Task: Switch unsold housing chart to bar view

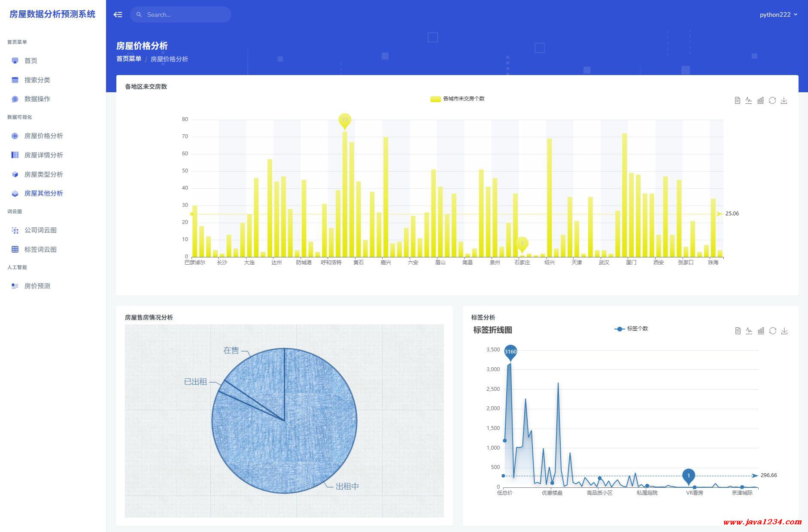Action: (x=760, y=100)
